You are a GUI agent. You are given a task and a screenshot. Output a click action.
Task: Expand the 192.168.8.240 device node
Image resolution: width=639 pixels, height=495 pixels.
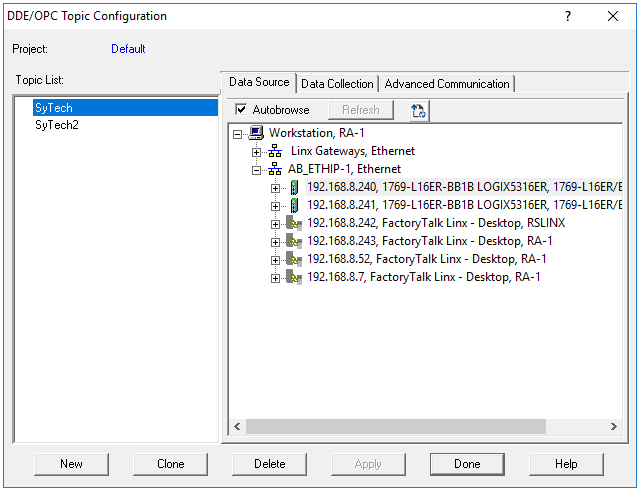[x=275, y=188]
